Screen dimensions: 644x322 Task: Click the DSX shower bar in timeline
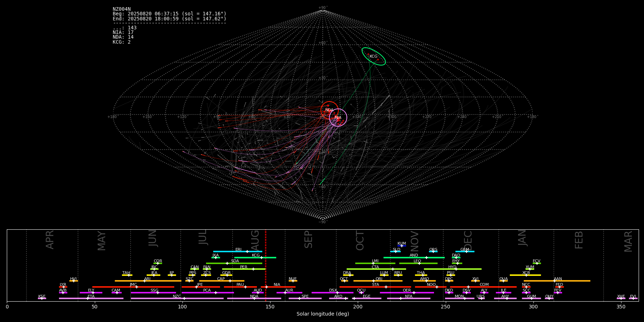click(332, 293)
